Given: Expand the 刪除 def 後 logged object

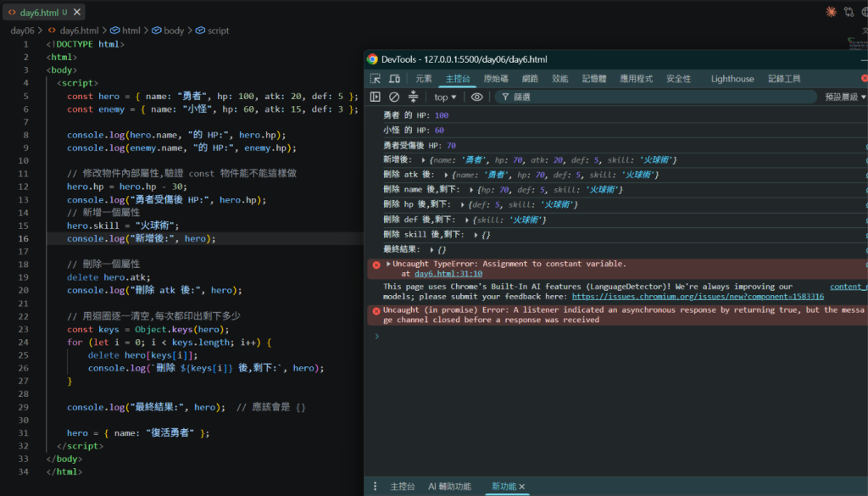Looking at the screenshot, I should 467,220.
